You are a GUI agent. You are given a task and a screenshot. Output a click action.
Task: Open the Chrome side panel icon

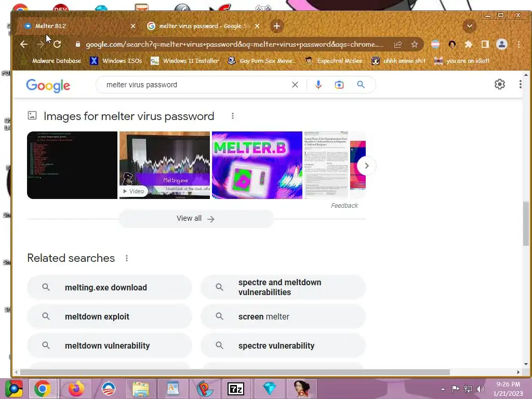485,44
